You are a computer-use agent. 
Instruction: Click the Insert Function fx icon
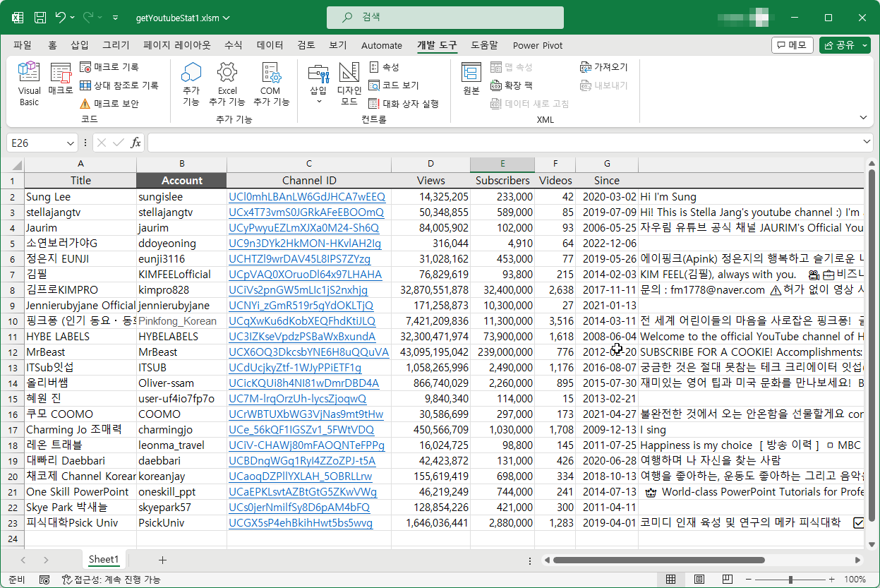click(135, 143)
